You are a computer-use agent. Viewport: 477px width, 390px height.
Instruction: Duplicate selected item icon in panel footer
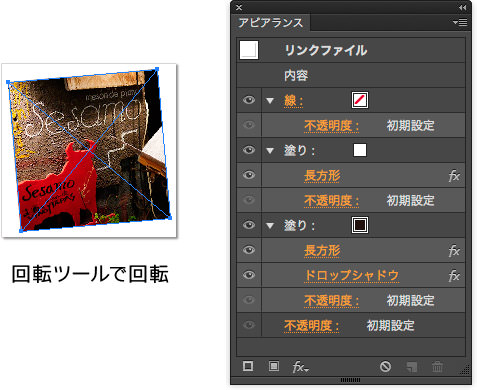[x=412, y=367]
